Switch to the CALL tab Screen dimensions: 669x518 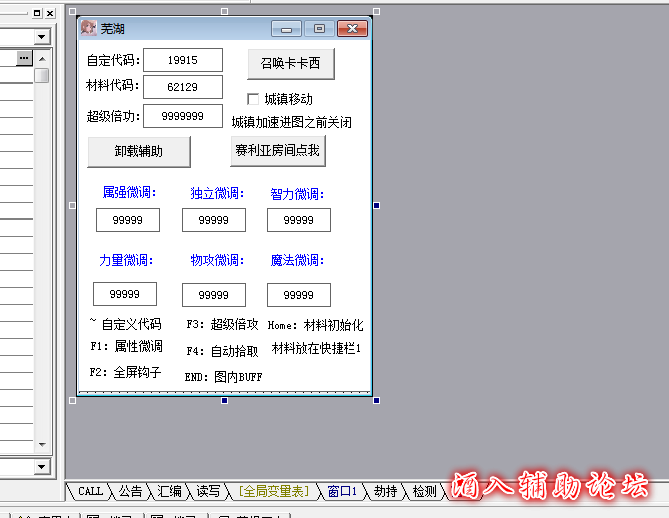click(x=90, y=491)
